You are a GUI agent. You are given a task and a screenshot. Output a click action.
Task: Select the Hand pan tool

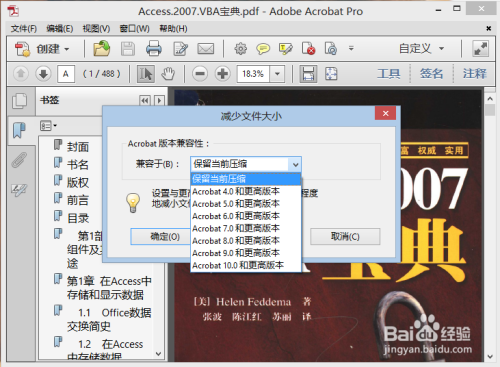tap(168, 74)
